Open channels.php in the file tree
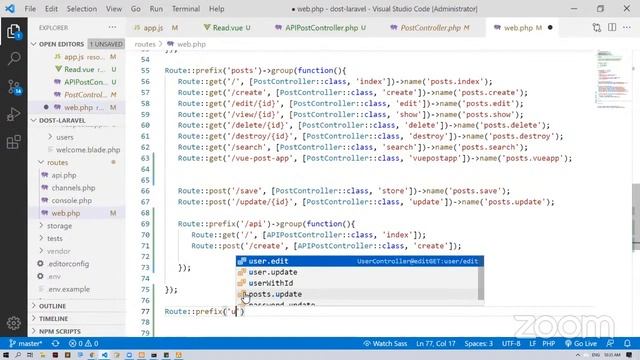The width and height of the screenshot is (640, 360). [73, 188]
